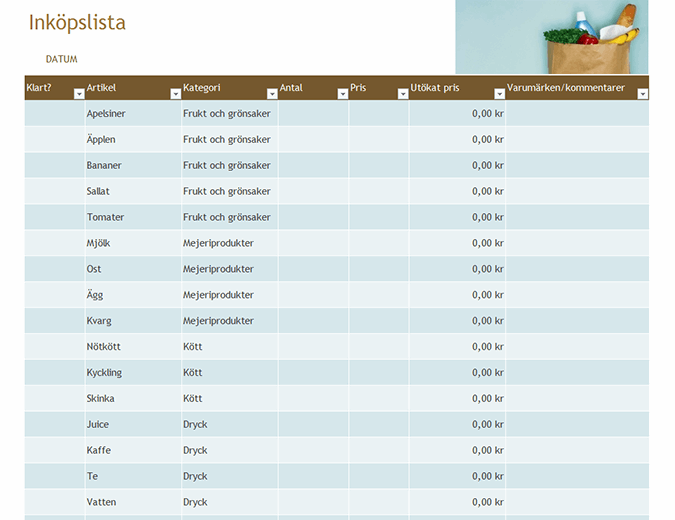Select the Klart? cell for Kaffe

tap(55, 451)
